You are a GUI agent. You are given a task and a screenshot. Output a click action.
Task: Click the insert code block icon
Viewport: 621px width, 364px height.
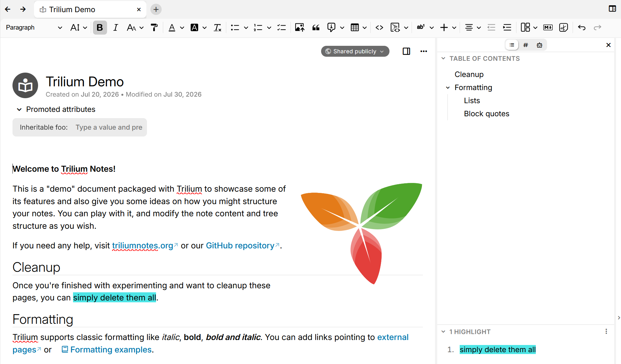coord(395,27)
